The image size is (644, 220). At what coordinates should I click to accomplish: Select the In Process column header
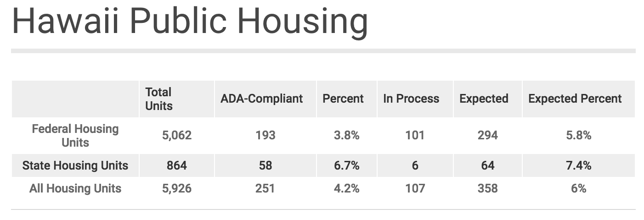pos(411,99)
